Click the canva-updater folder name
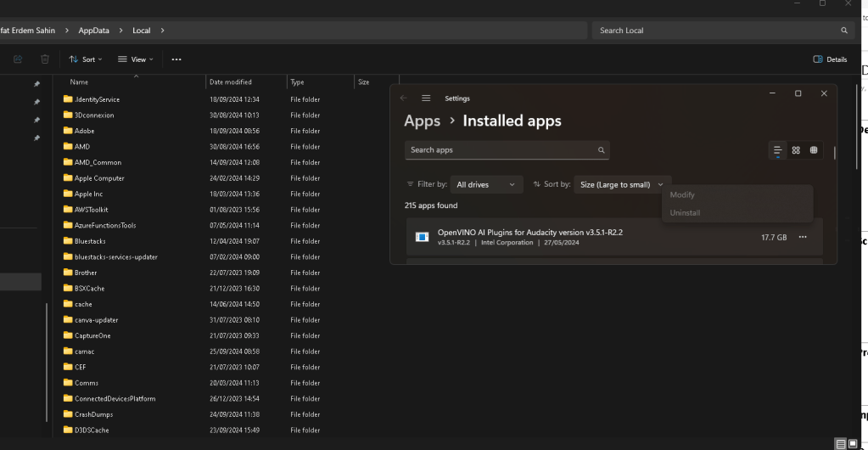 click(x=97, y=320)
